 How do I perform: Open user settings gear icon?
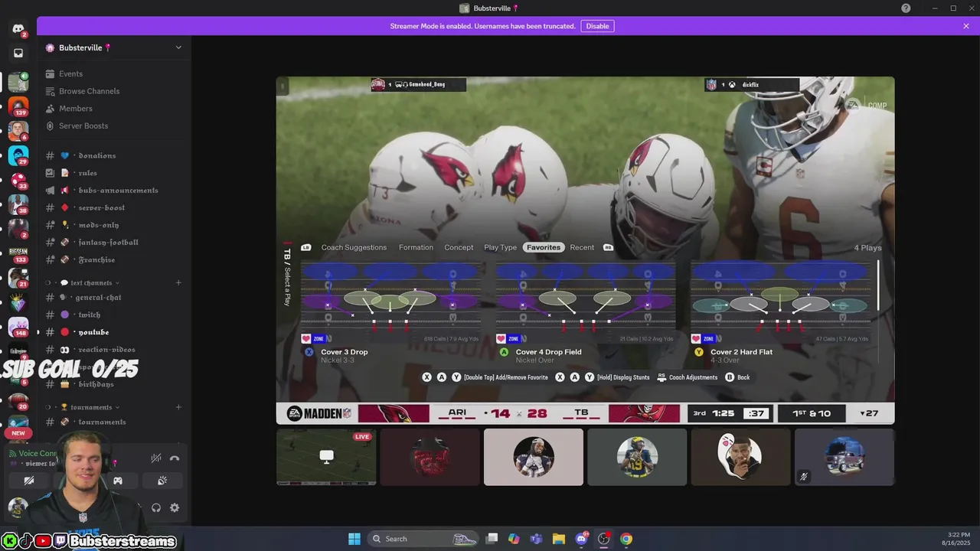[x=175, y=507]
